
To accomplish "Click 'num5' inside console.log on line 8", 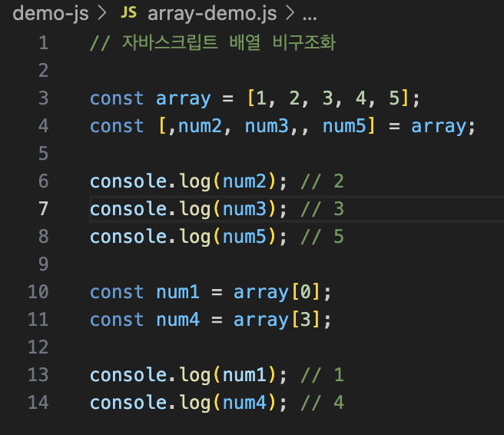I will [x=244, y=237].
